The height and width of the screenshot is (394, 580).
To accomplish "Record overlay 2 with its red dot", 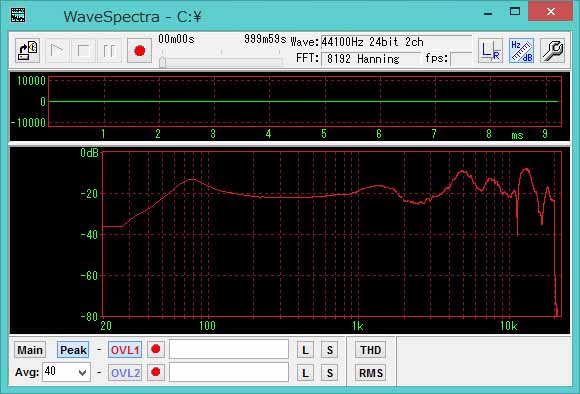I will click(x=156, y=372).
